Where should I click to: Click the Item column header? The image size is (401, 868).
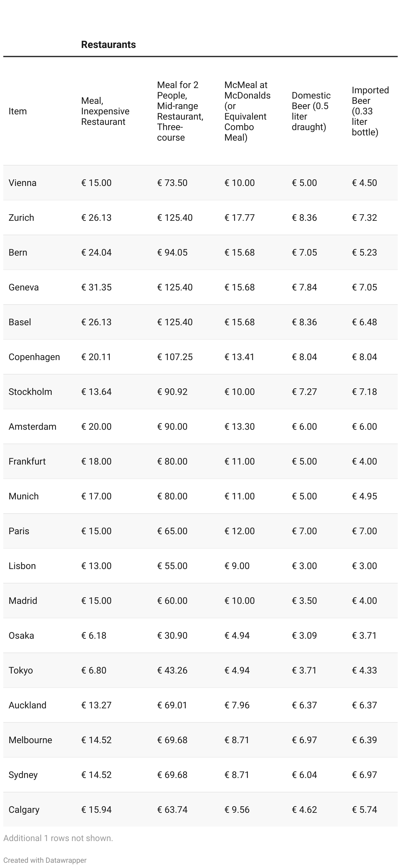tap(17, 111)
